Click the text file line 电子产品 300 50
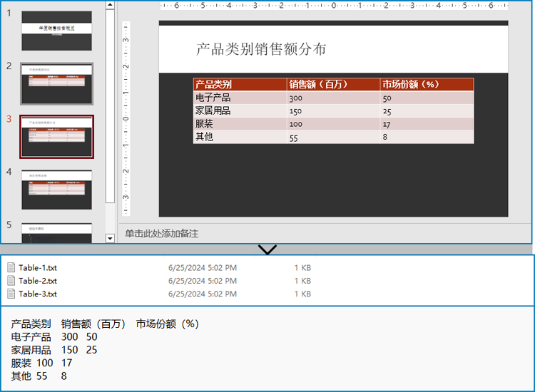The image size is (535, 392). pyautogui.click(x=54, y=337)
